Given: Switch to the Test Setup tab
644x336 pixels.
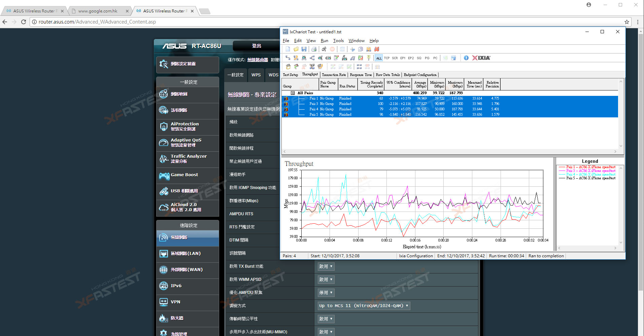Looking at the screenshot, I should tap(290, 75).
